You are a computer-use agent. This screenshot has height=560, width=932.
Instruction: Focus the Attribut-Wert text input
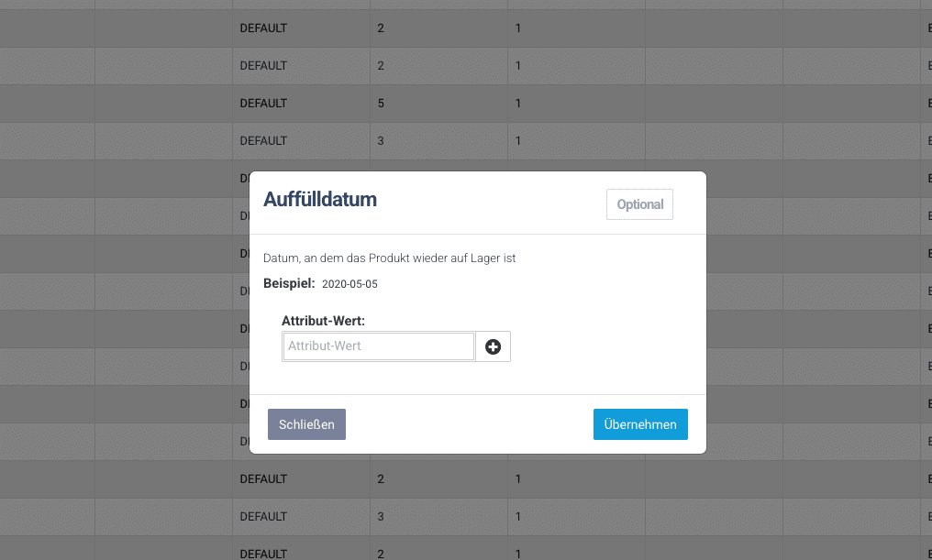378,346
